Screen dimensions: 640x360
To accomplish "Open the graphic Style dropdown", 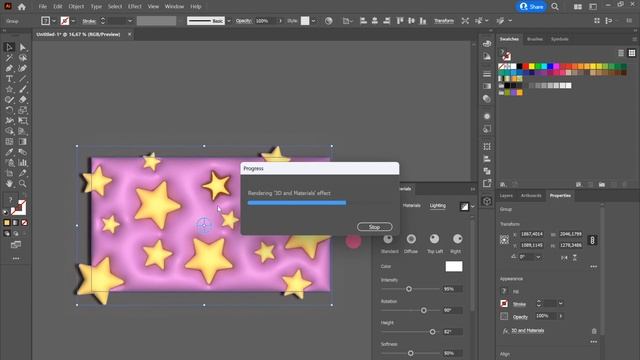I will pyautogui.click(x=313, y=21).
